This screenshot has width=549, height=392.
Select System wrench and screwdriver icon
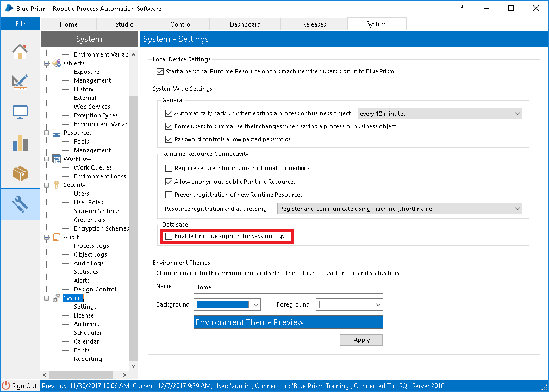(x=20, y=204)
